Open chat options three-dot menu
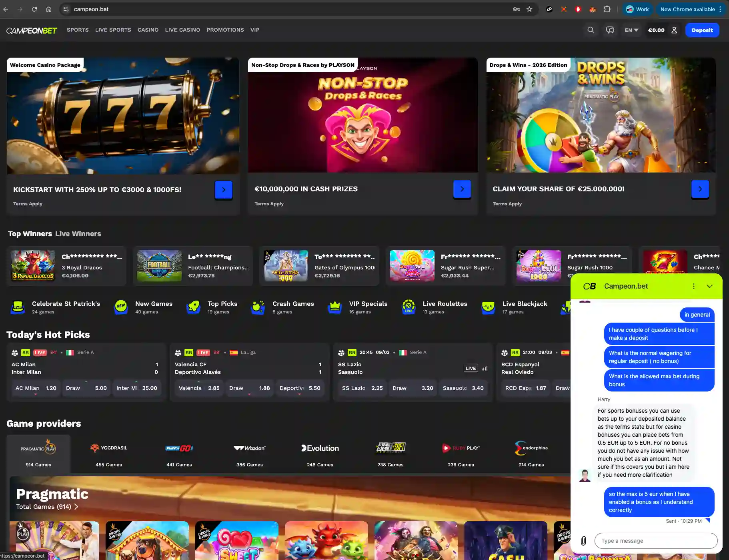Image resolution: width=729 pixels, height=560 pixels. [x=694, y=286]
